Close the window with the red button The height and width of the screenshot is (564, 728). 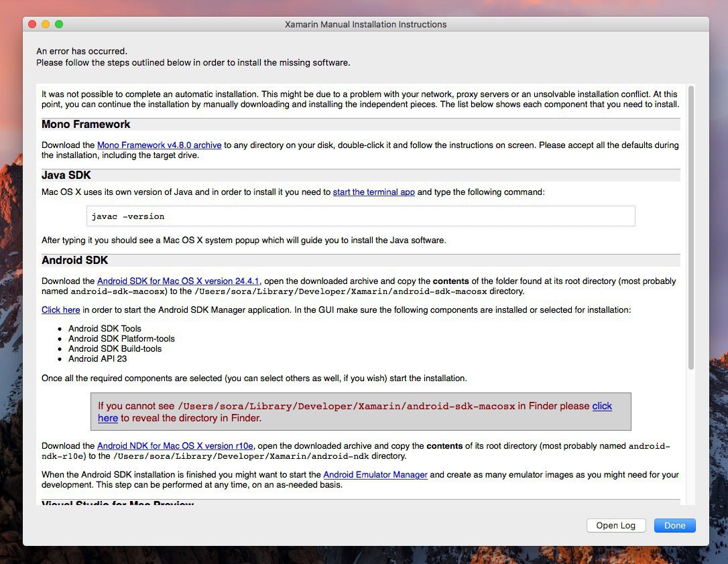32,24
